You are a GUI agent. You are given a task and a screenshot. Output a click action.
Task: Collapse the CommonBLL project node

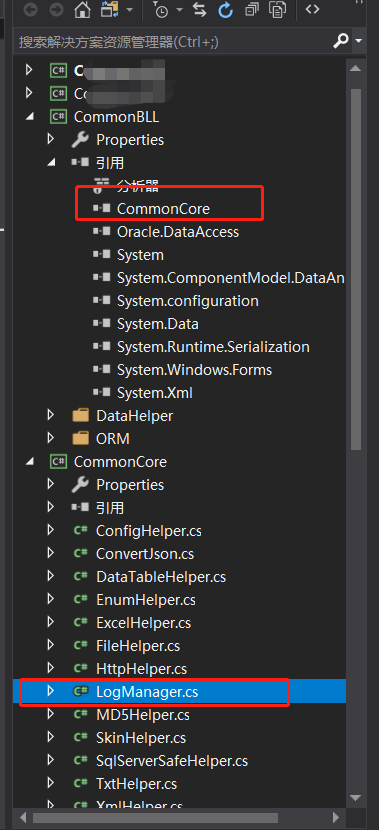point(30,116)
